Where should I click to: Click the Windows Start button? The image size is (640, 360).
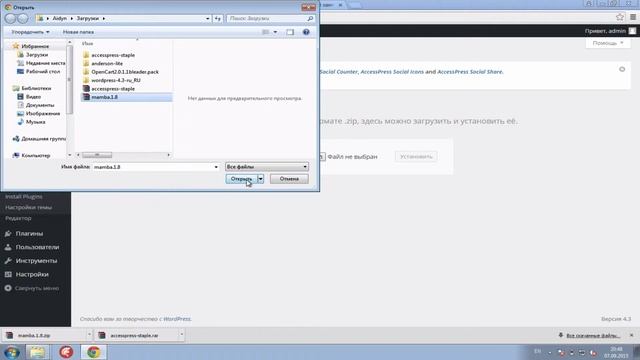(x=11, y=352)
